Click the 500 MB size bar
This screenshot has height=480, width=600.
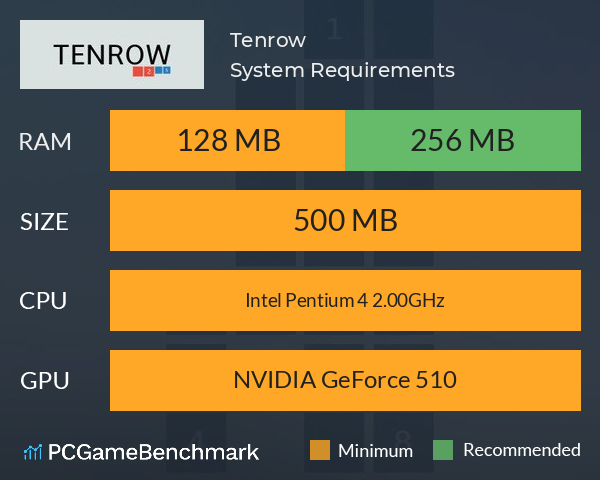pos(345,220)
